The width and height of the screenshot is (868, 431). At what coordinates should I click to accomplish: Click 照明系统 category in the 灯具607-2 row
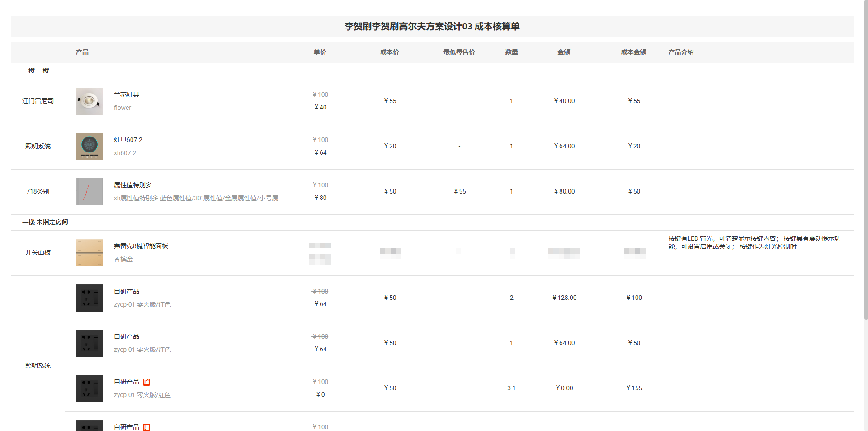click(38, 146)
